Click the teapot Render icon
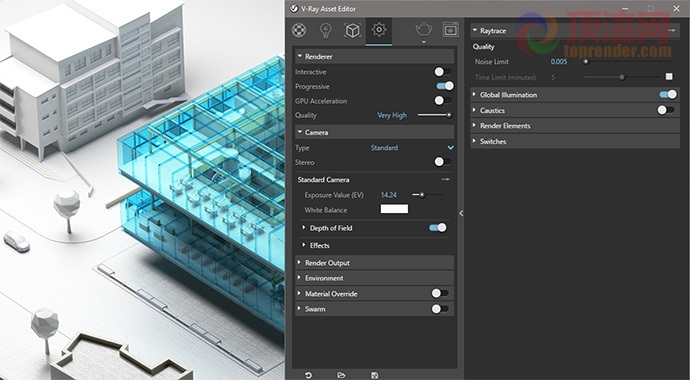This screenshot has height=380, width=690. (x=423, y=29)
